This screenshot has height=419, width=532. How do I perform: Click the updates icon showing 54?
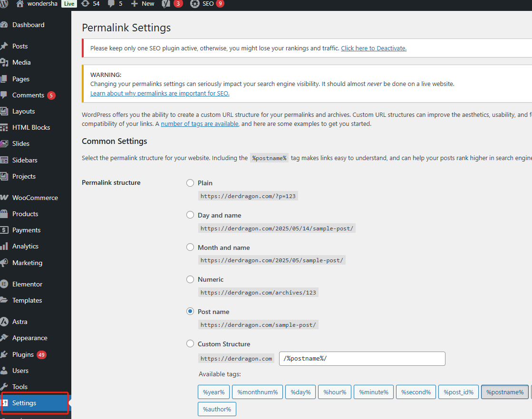pos(85,4)
